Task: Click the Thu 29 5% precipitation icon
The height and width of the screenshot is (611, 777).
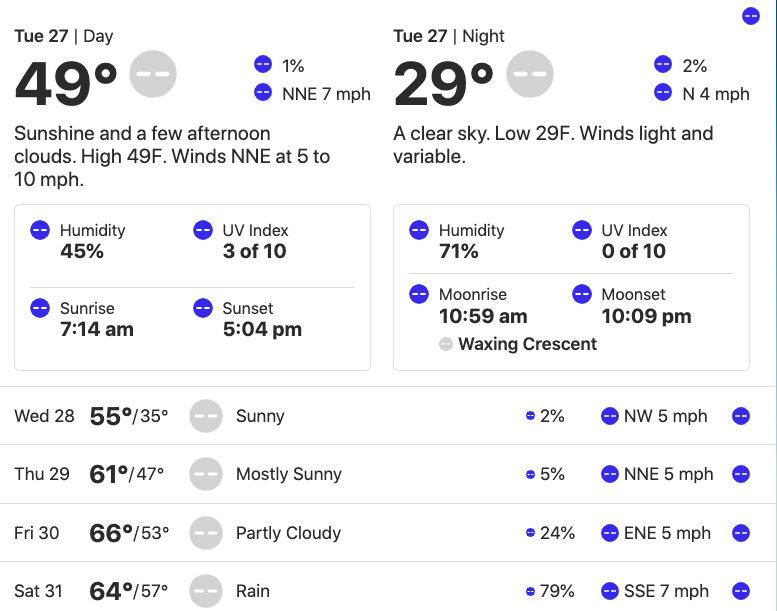Action: pyautogui.click(x=530, y=474)
